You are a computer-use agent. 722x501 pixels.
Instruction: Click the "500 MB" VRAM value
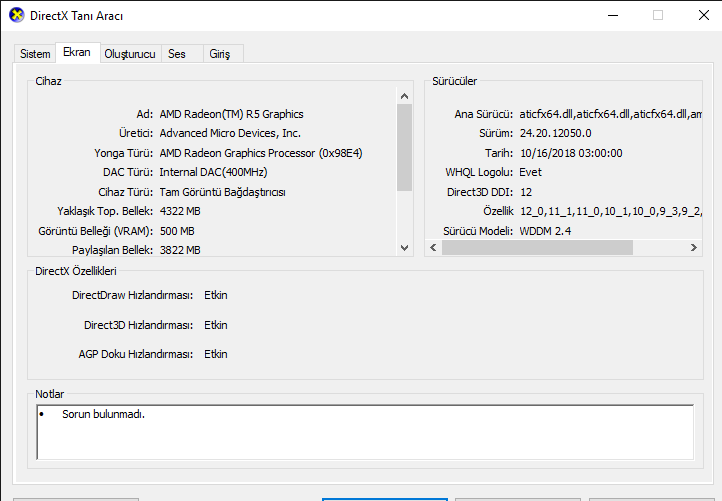(177, 231)
